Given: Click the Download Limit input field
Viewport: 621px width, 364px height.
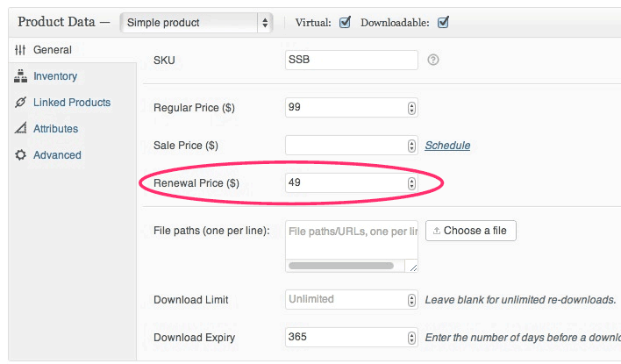Looking at the screenshot, I should coord(352,299).
